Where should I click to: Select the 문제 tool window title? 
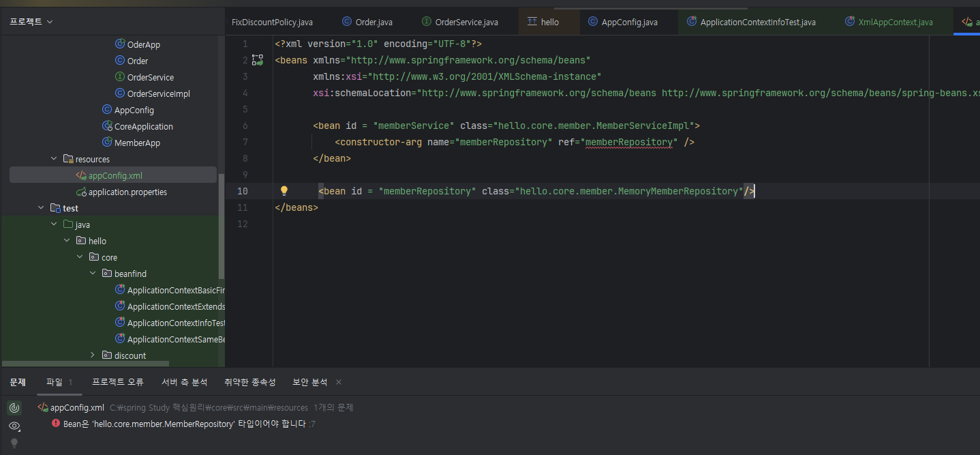pos(18,382)
